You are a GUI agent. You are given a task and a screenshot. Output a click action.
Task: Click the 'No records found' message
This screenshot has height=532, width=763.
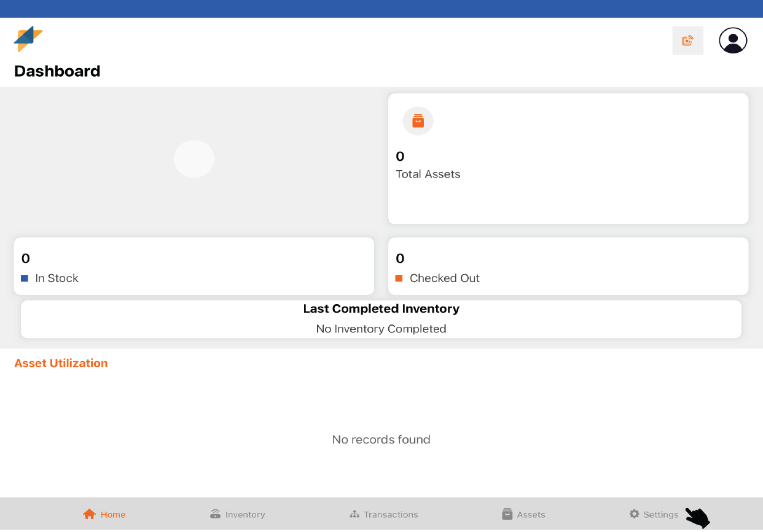[381, 439]
